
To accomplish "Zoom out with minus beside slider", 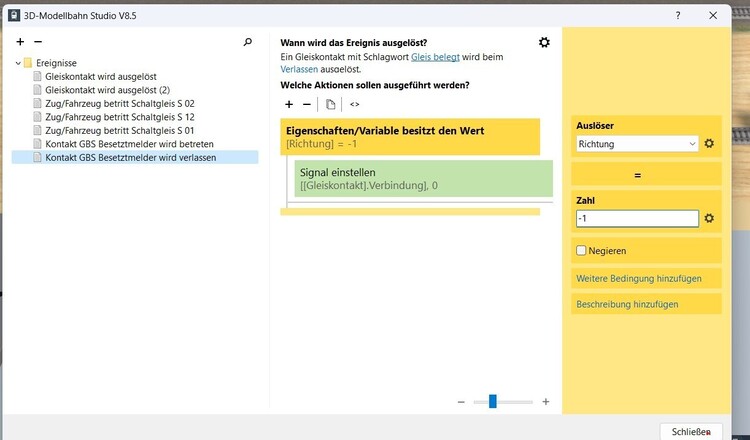I will tap(461, 402).
